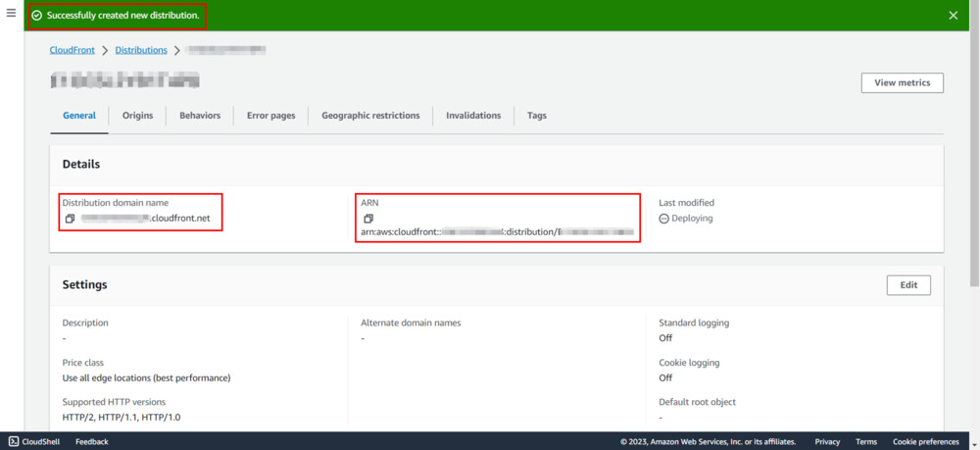
Task: Select the Geographic restrictions tab
Action: (x=370, y=116)
